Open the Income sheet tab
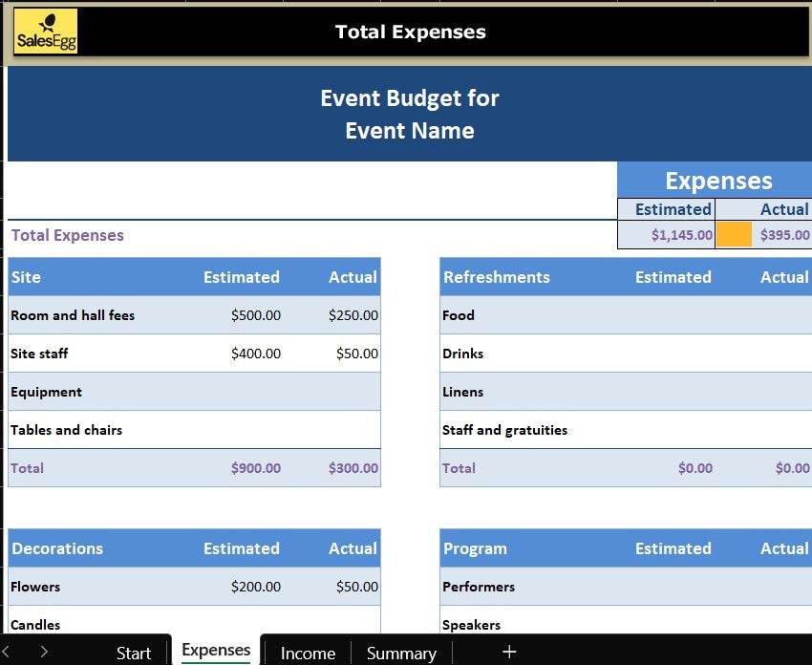This screenshot has width=812, height=665. click(x=308, y=653)
